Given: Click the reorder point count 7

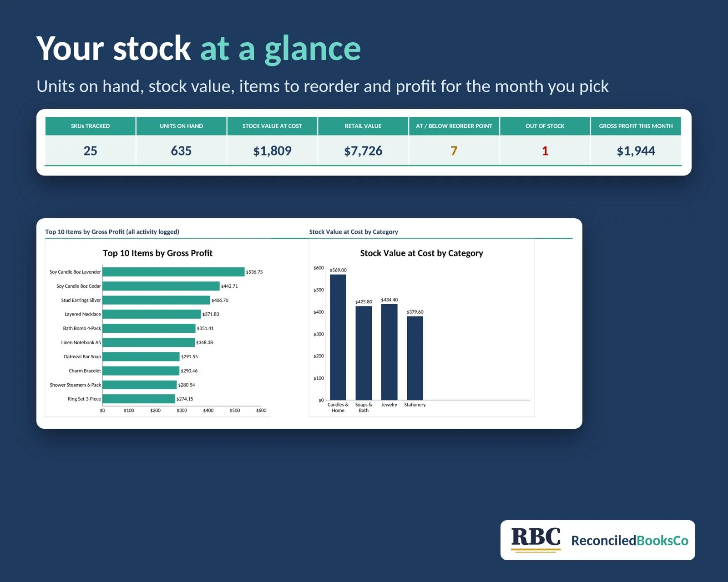Looking at the screenshot, I should [x=454, y=151].
